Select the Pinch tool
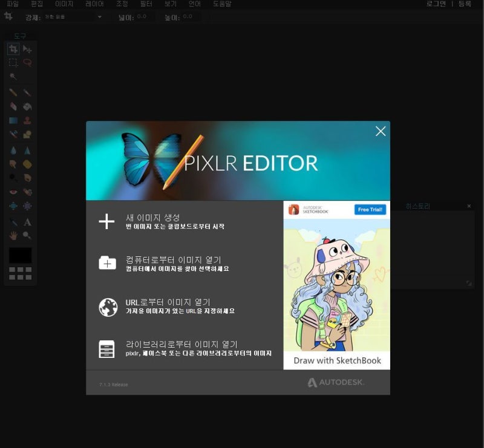The height and width of the screenshot is (448, 484). tap(27, 206)
